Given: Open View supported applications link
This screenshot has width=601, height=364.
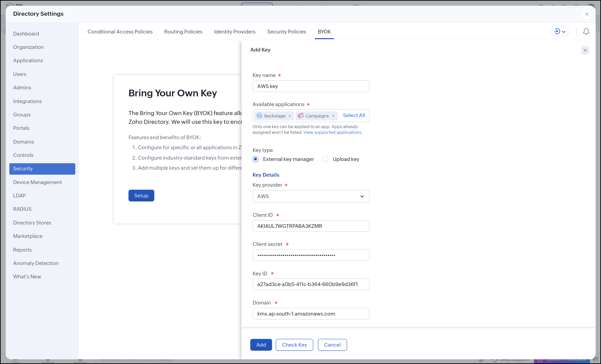Looking at the screenshot, I should pos(333,132).
